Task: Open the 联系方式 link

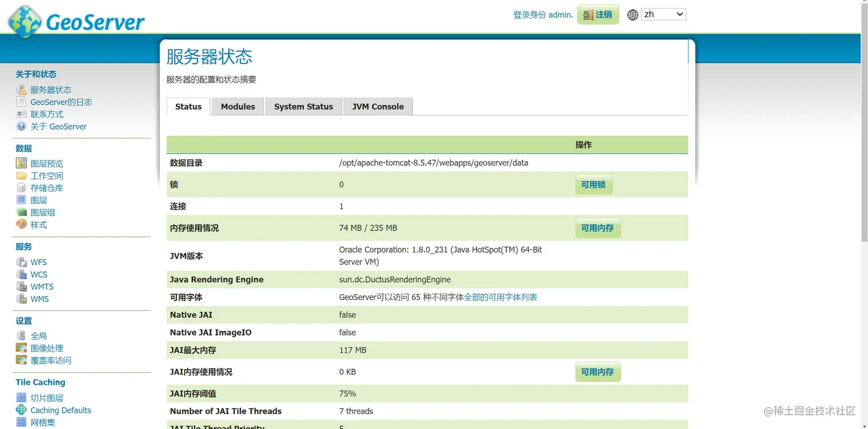Action: [47, 114]
